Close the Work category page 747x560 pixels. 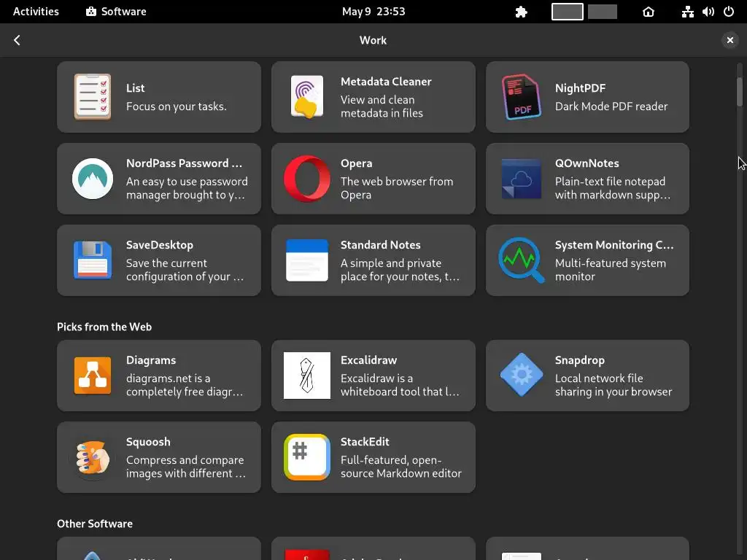point(729,40)
